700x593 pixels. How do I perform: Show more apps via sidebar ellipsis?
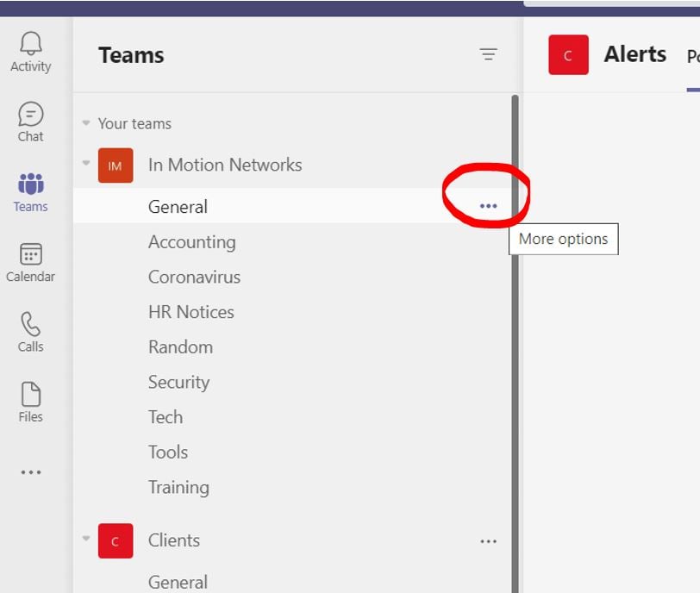click(x=31, y=472)
